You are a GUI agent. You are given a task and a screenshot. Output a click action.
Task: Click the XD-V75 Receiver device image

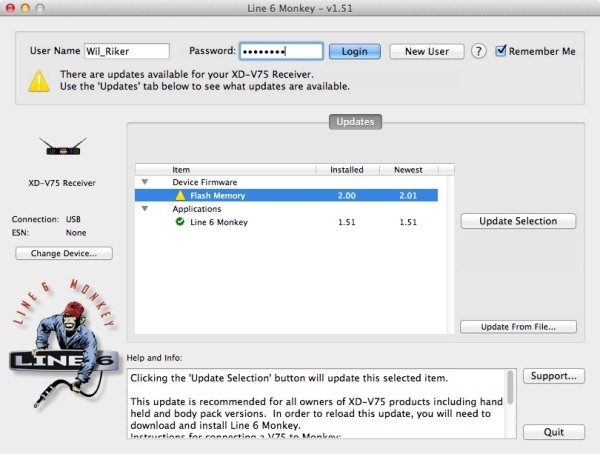click(x=63, y=147)
